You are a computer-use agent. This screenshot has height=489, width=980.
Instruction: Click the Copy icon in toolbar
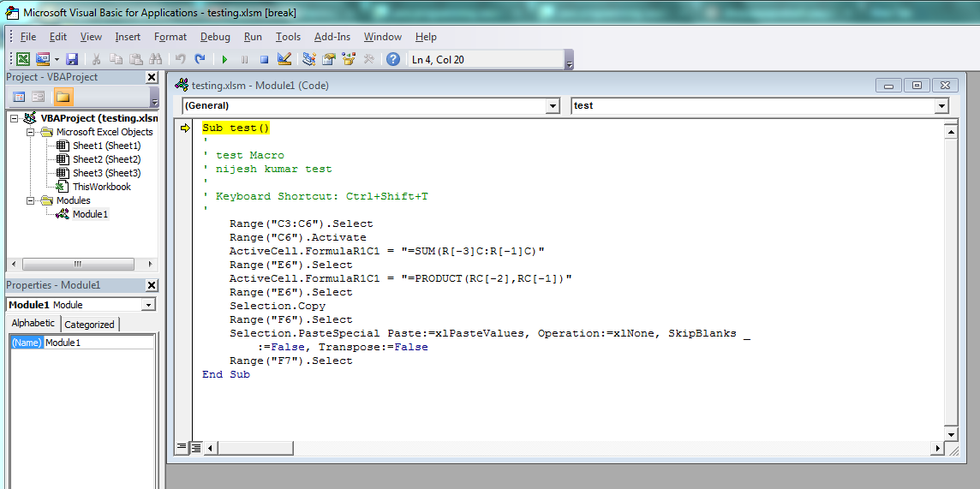pos(117,59)
